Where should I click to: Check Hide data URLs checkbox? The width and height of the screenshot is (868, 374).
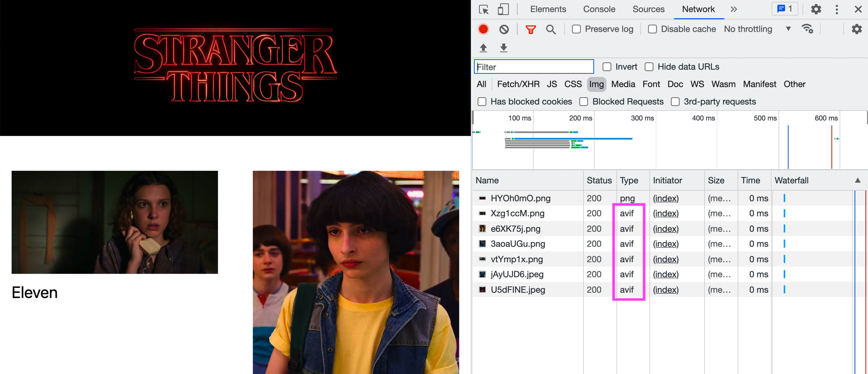[649, 67]
